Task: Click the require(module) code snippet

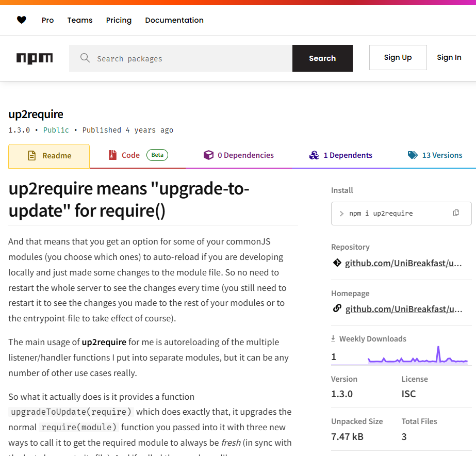Action: point(79,428)
